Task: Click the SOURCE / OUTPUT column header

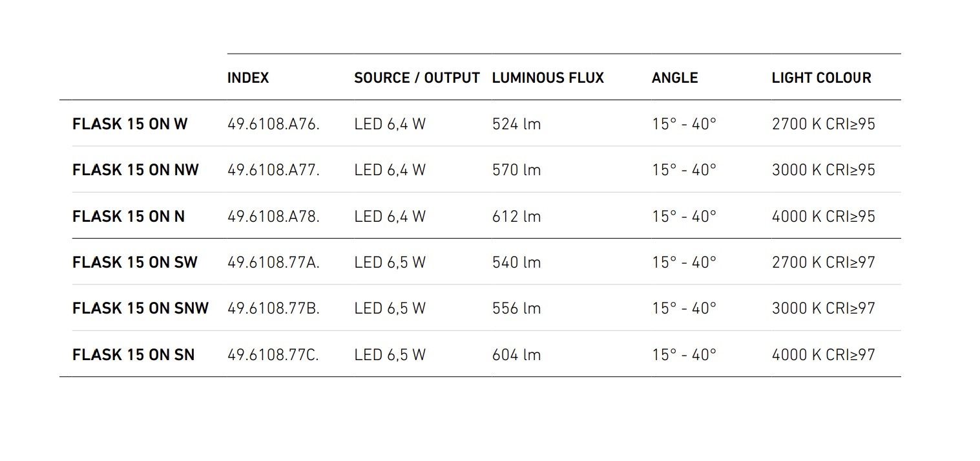Action: coord(417,78)
